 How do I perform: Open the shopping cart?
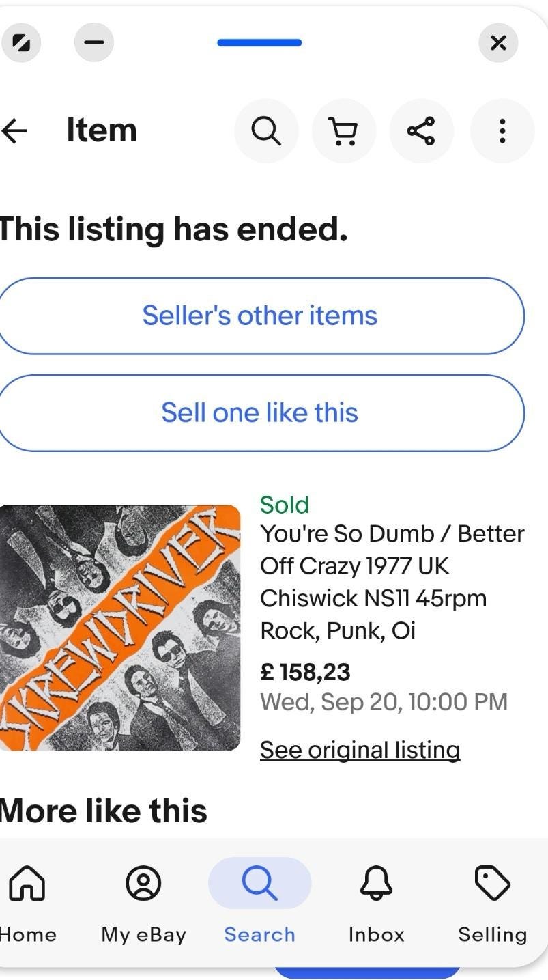(344, 130)
